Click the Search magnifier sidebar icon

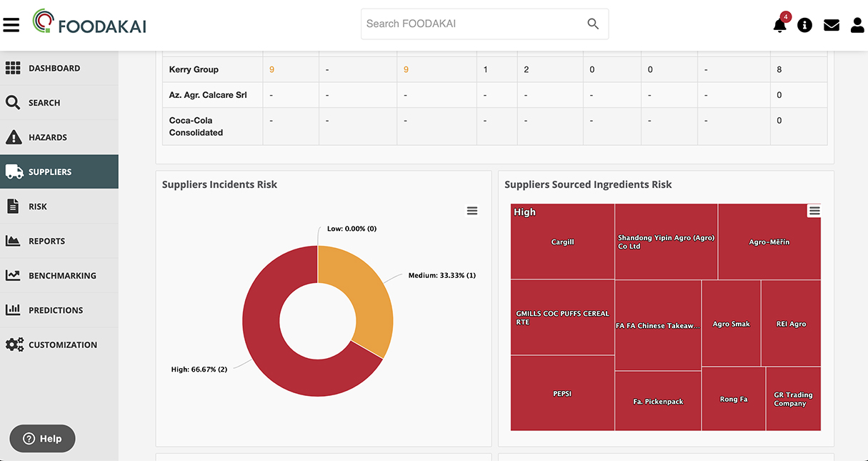pyautogui.click(x=13, y=103)
